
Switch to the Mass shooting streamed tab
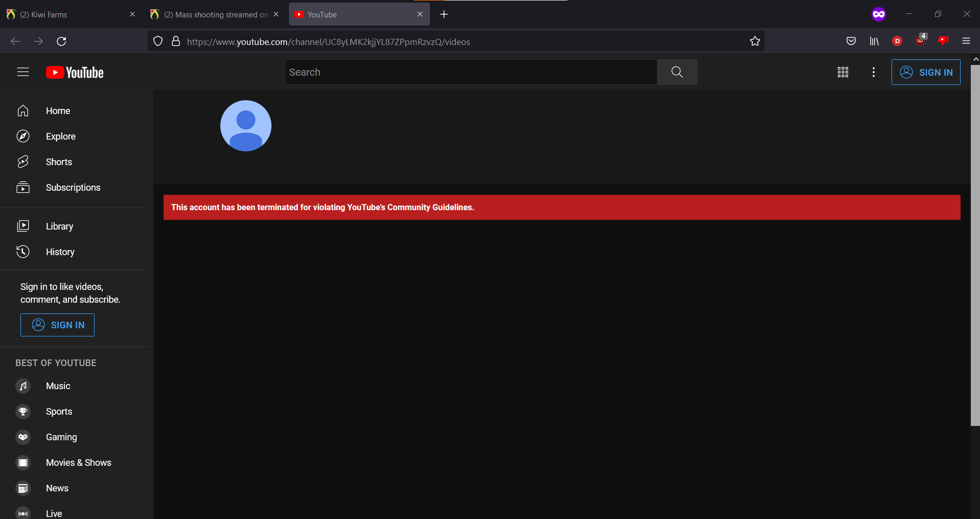pos(215,14)
